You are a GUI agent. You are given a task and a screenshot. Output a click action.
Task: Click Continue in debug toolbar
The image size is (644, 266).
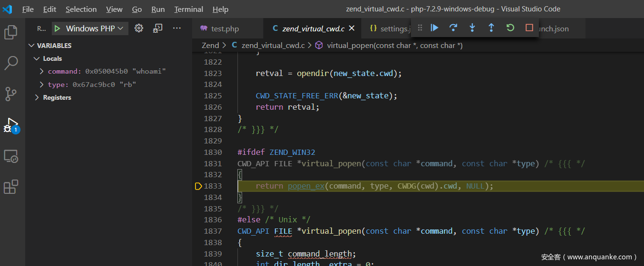coord(434,28)
